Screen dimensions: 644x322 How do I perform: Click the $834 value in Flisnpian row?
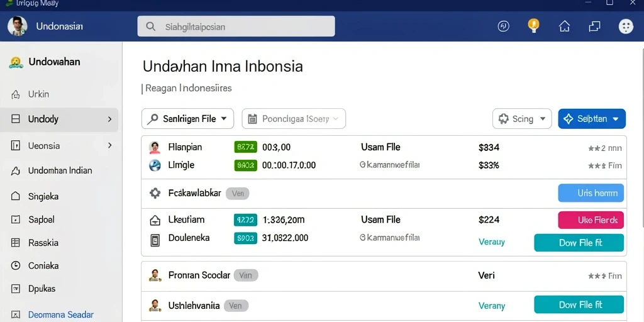click(x=489, y=147)
